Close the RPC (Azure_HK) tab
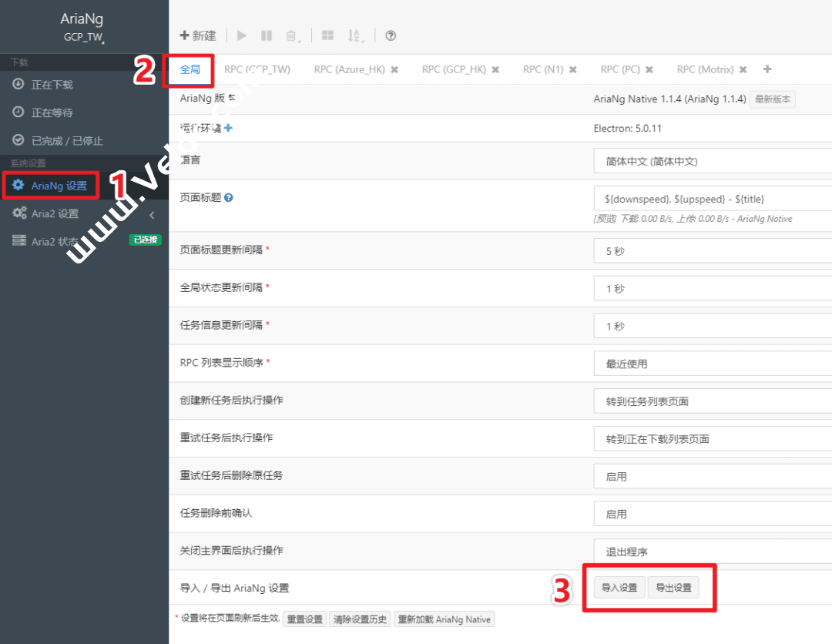Viewport: 832px width, 644px height. tap(394, 69)
